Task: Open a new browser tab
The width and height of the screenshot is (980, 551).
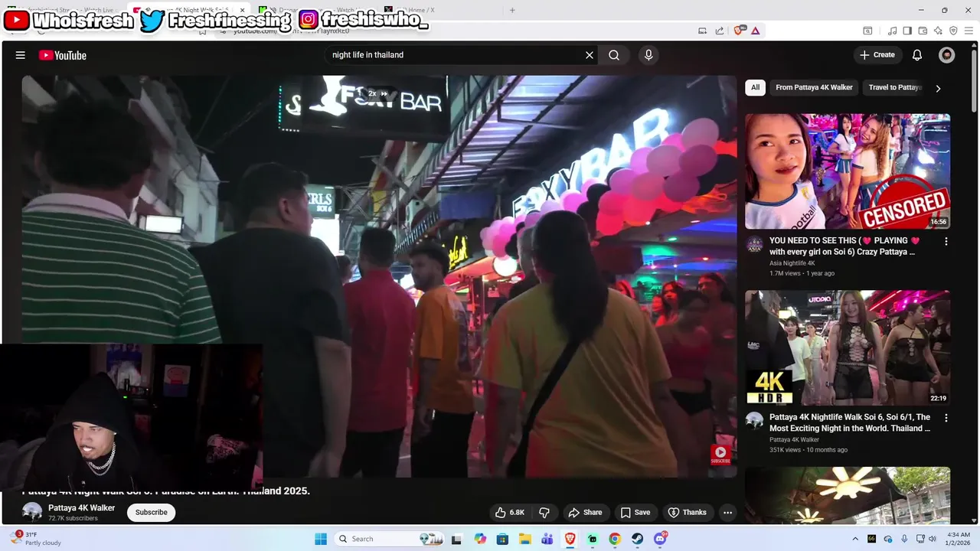Action: [512, 10]
